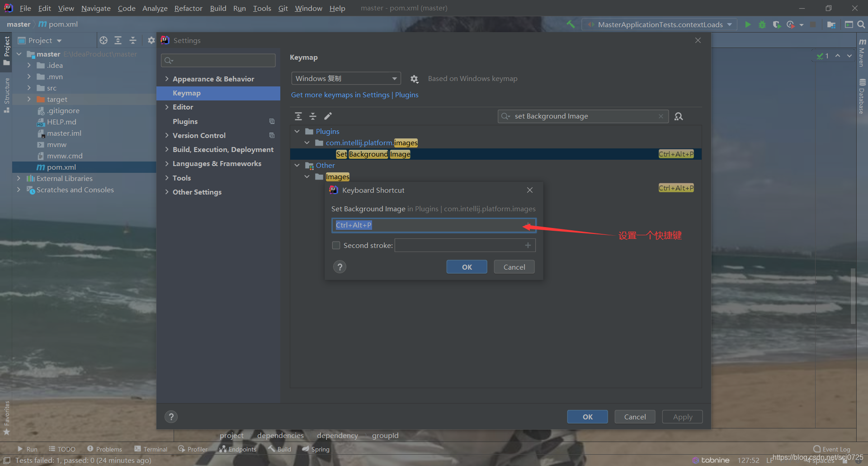Select pom.xml in Project tree

tap(61, 167)
